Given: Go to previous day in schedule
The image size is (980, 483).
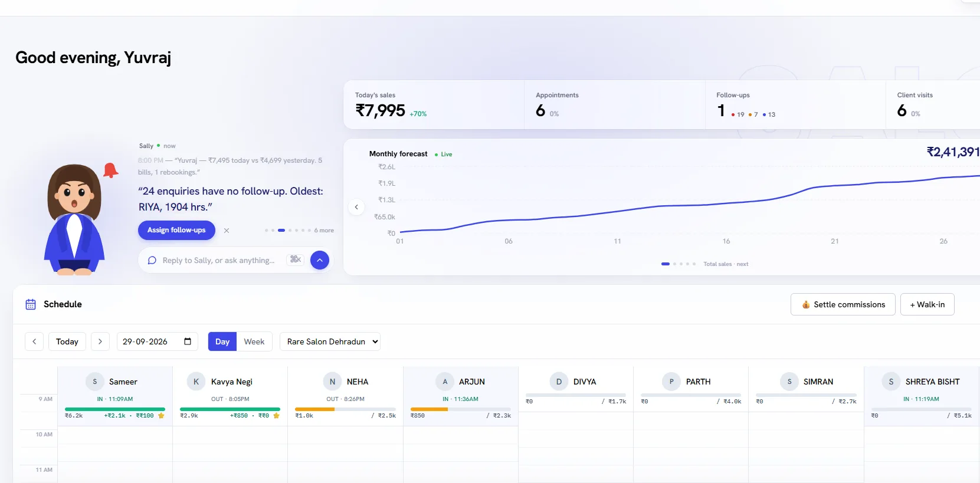Looking at the screenshot, I should pyautogui.click(x=34, y=341).
